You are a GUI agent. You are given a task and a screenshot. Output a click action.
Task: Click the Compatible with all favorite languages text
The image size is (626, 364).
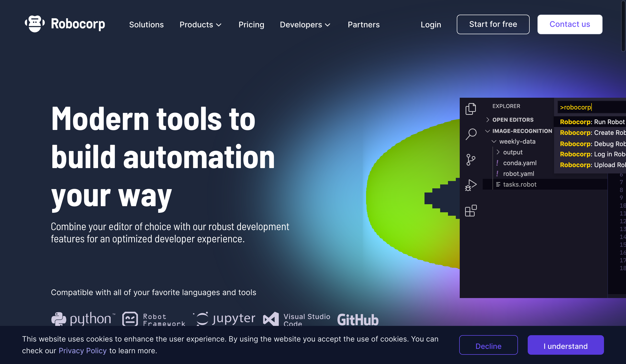(153, 292)
